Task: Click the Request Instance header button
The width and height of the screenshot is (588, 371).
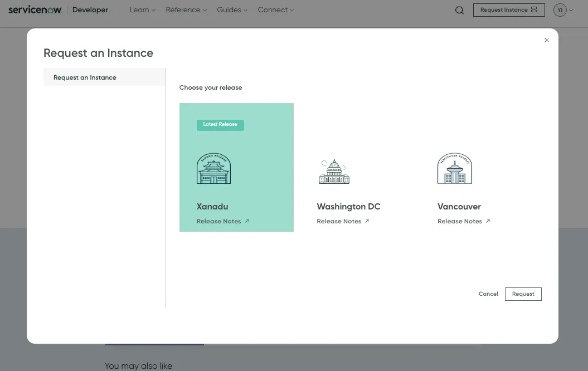Action: pyautogui.click(x=509, y=10)
